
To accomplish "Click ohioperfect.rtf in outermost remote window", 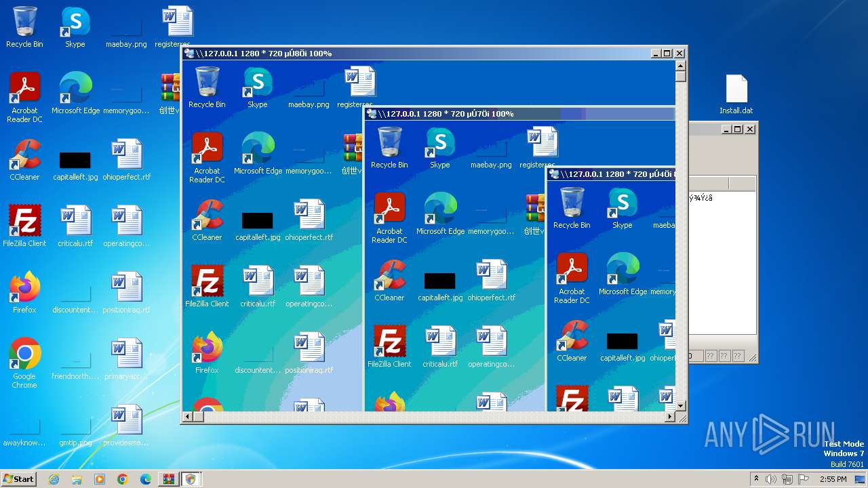I will tap(309, 220).
